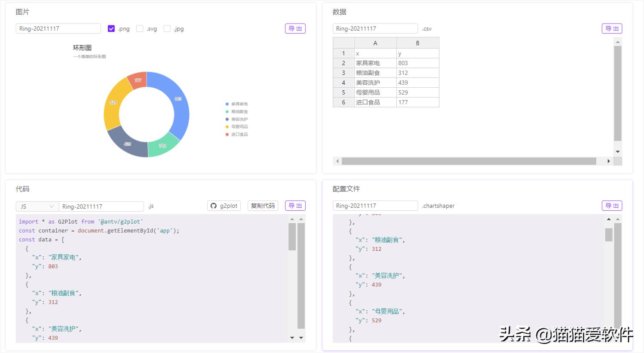Image resolution: width=644 pixels, height=353 pixels.
Task: Open the JS language dropdown
Action: (x=37, y=206)
